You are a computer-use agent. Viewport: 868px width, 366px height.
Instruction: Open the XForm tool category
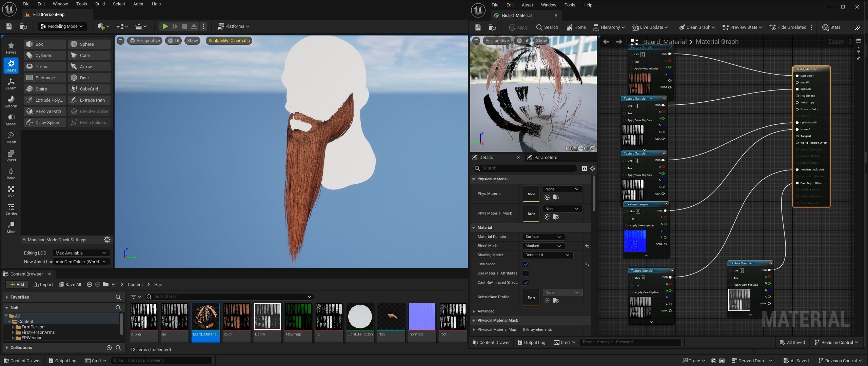pos(11,83)
